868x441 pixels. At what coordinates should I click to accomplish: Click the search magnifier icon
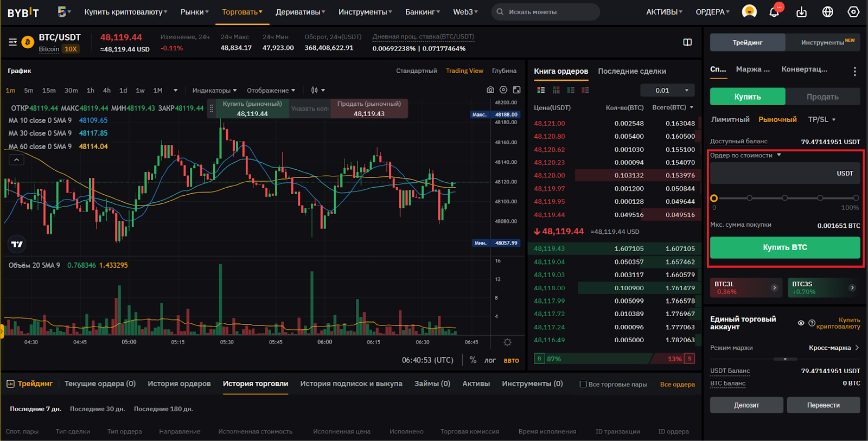pos(500,12)
